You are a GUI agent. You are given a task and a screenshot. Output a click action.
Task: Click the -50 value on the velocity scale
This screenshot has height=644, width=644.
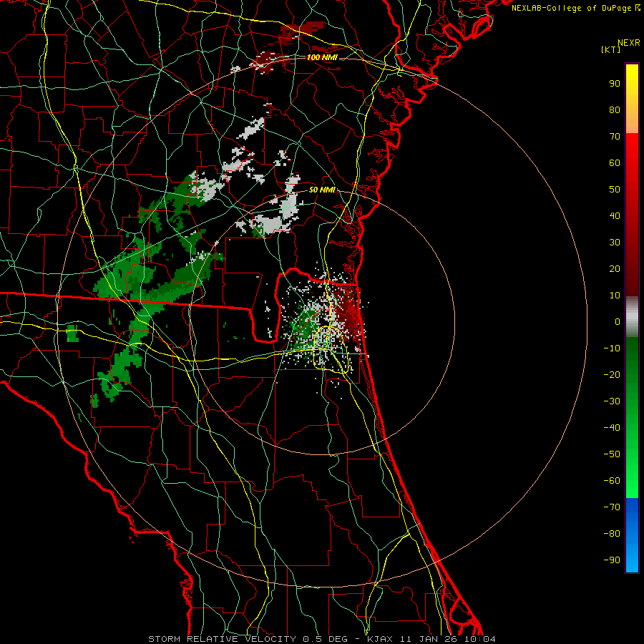(612, 454)
